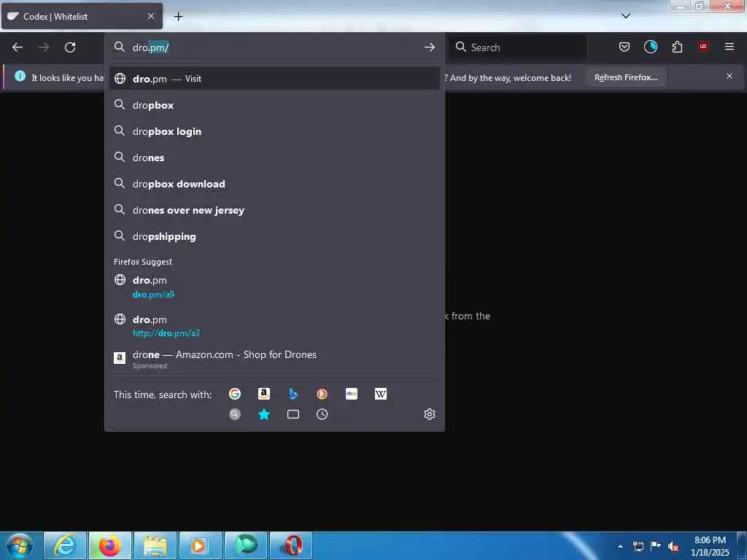
Task: Choose the dropbox download suggestion
Action: (274, 183)
